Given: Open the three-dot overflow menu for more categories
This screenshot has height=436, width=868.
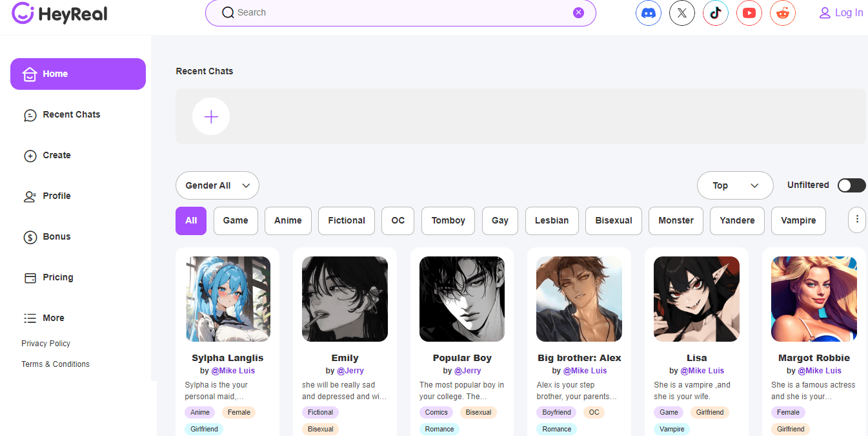Looking at the screenshot, I should 856,220.
